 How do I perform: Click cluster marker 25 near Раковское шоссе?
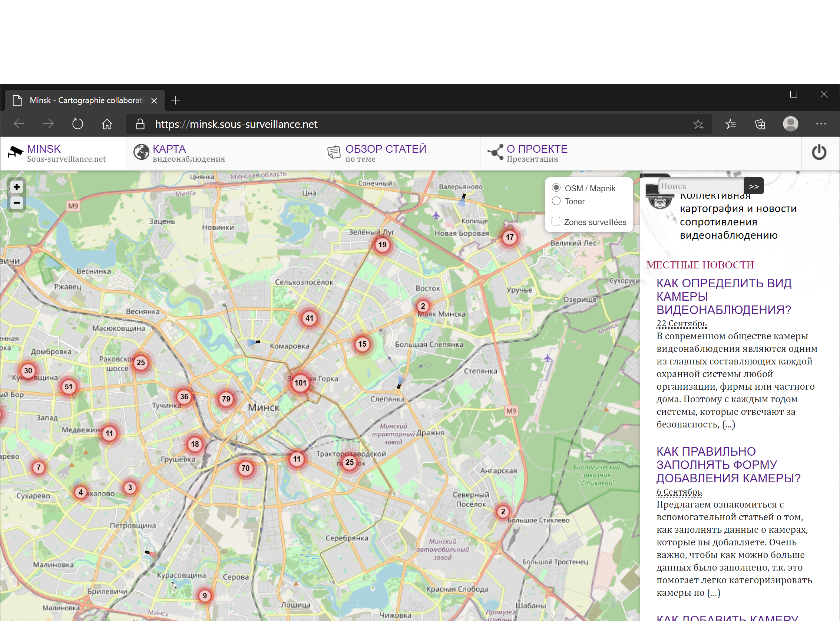[140, 362]
